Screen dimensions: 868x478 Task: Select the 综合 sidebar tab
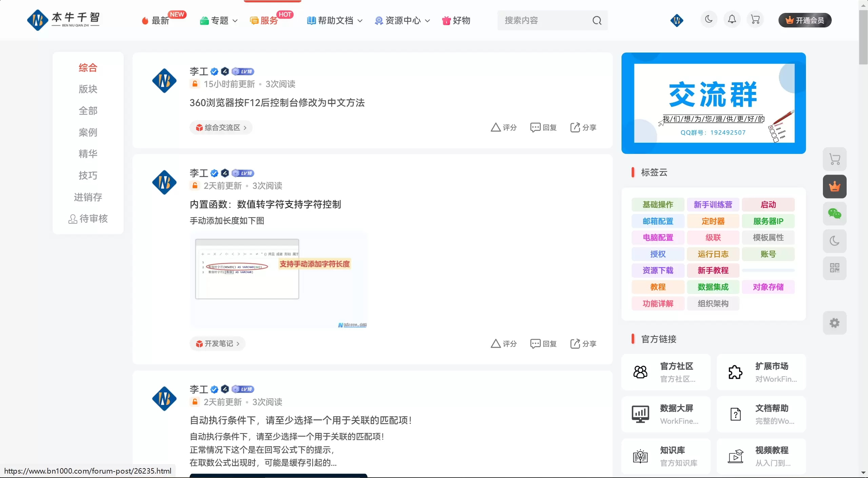click(x=88, y=67)
